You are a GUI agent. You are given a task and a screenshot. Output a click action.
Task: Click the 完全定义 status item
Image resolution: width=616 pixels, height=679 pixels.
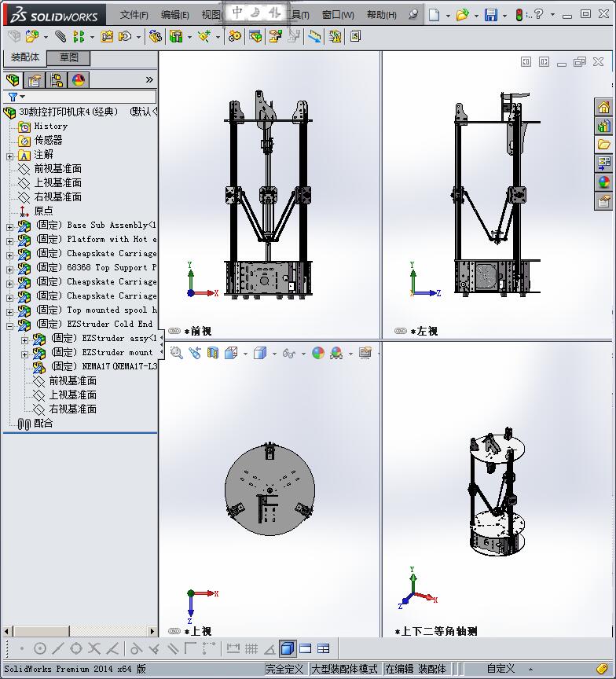coord(284,669)
